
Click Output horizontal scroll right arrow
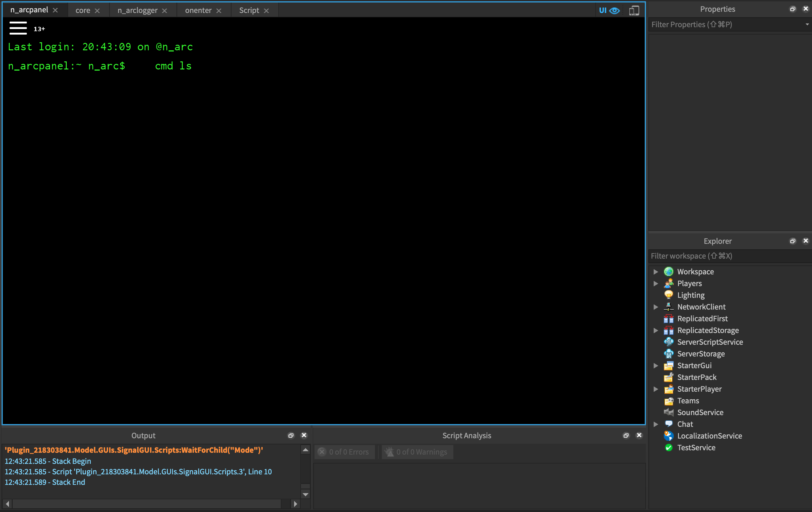(x=295, y=504)
